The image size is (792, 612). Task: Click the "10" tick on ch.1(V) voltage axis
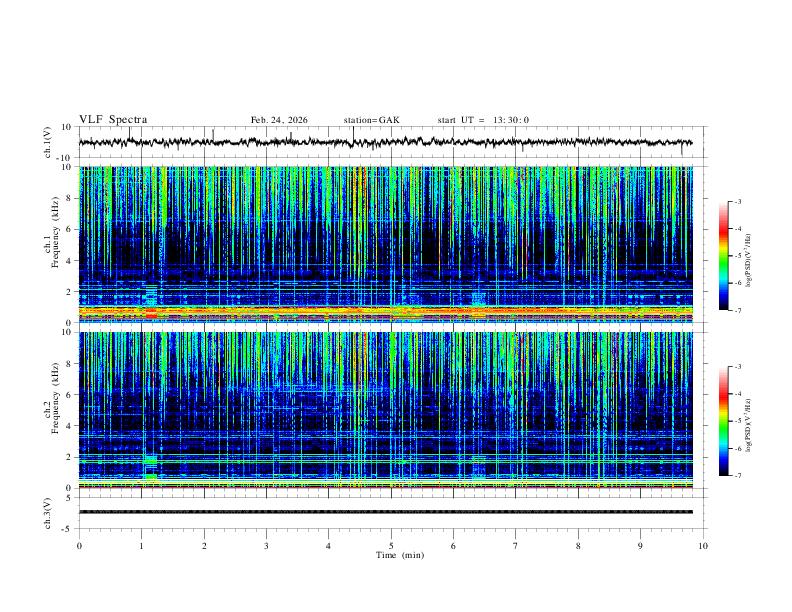point(66,127)
